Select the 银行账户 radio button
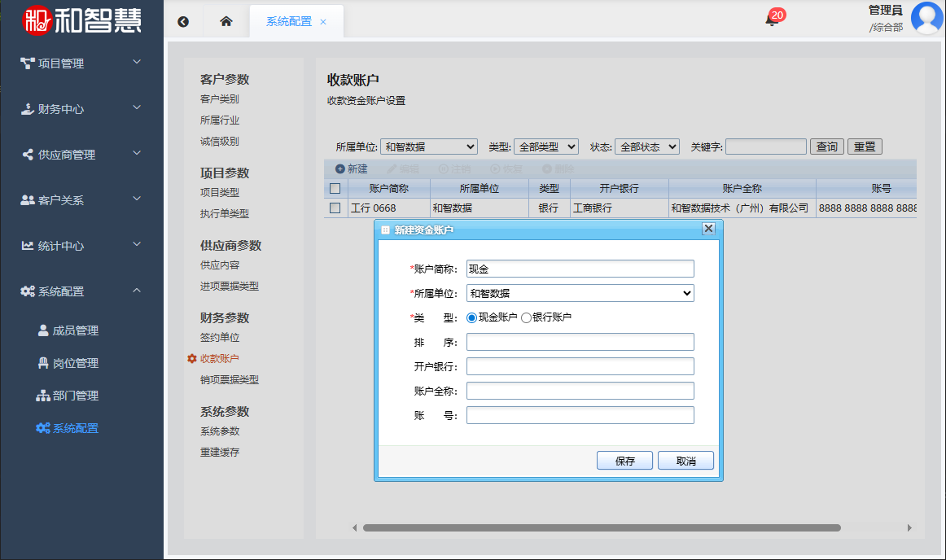946x560 pixels. (x=526, y=318)
